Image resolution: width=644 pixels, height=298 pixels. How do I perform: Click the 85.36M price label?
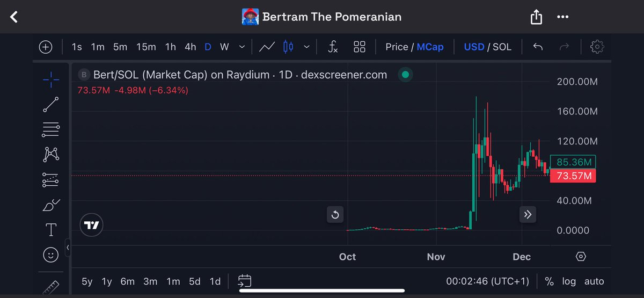click(573, 162)
